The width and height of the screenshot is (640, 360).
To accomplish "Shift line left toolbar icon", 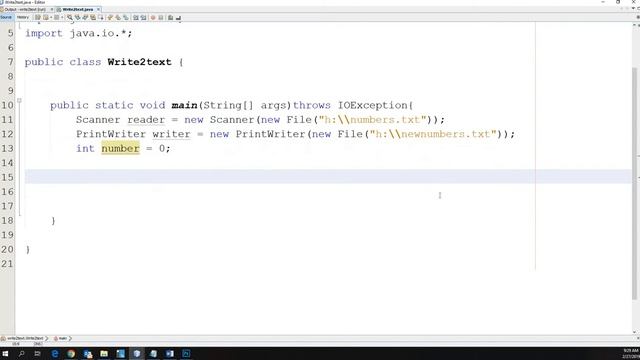I will pos(136,18).
